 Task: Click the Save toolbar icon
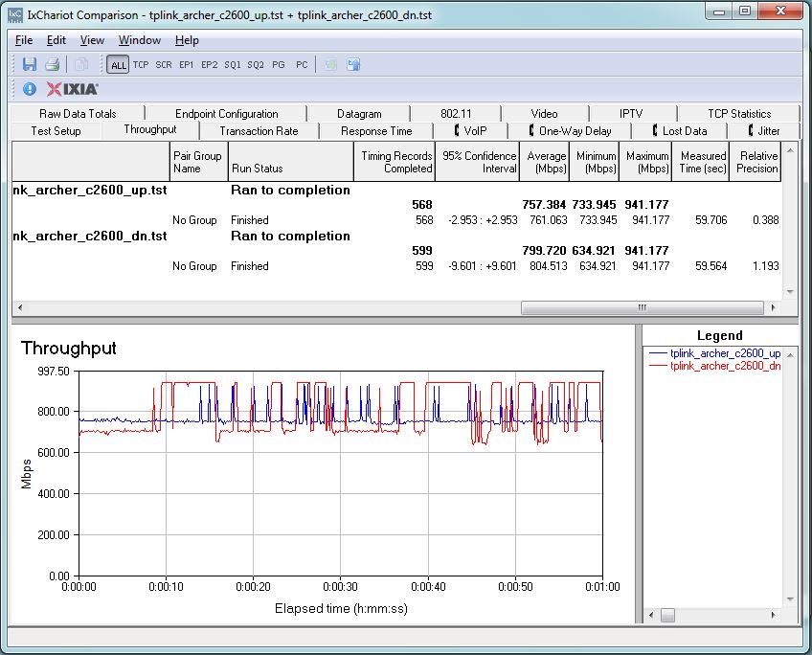[30, 64]
